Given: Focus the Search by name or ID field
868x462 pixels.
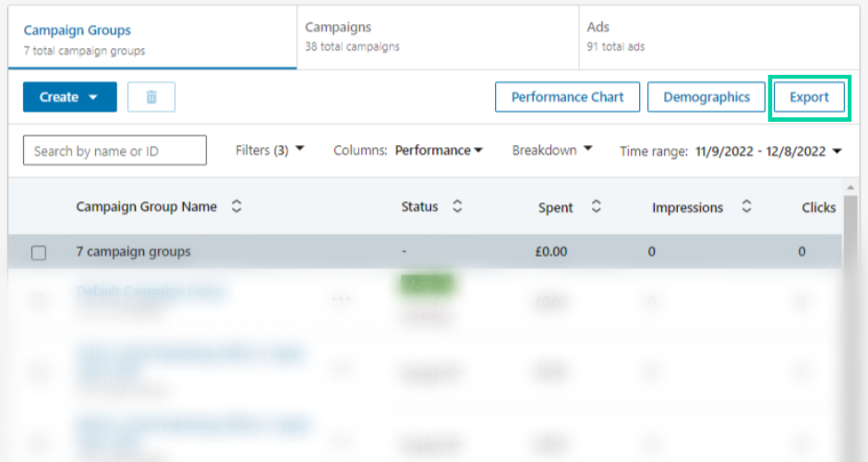Looking at the screenshot, I should click(115, 151).
